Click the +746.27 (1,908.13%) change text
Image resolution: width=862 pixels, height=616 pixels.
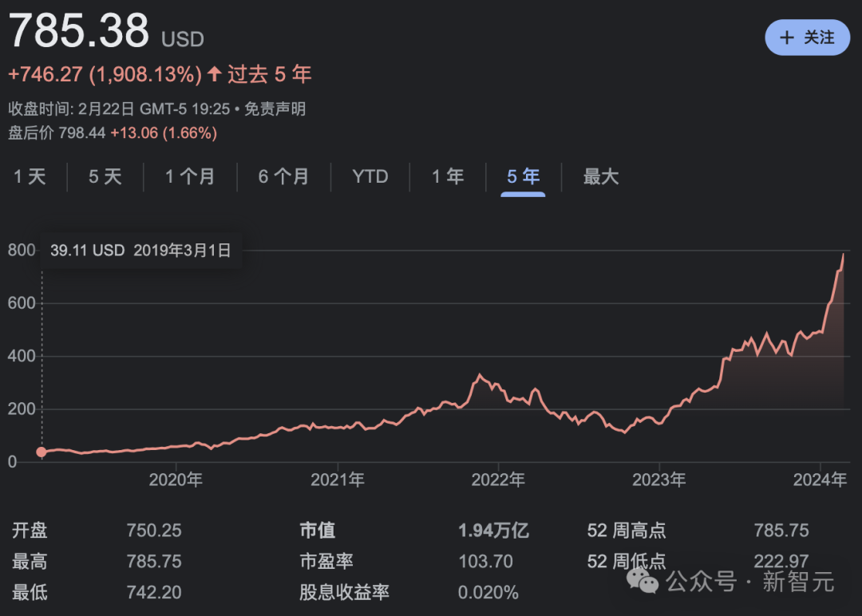point(105,74)
